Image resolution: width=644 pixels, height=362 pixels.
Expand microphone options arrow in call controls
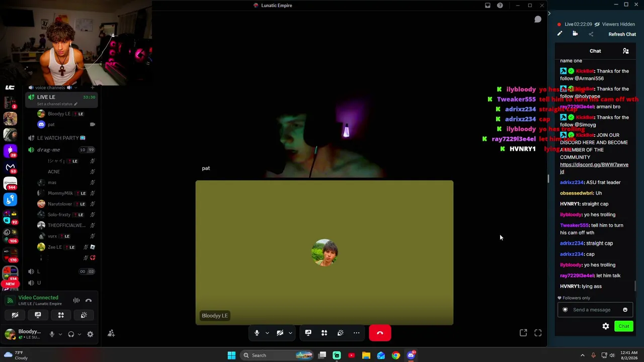(x=267, y=333)
